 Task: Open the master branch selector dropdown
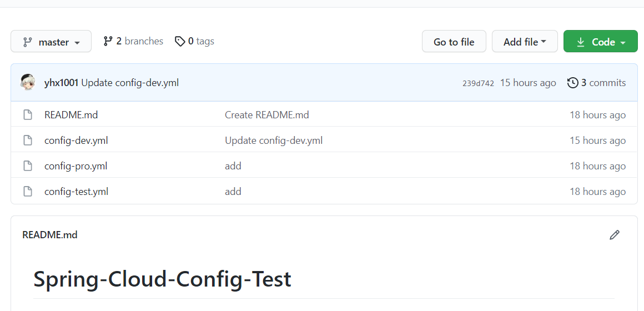[x=51, y=42]
